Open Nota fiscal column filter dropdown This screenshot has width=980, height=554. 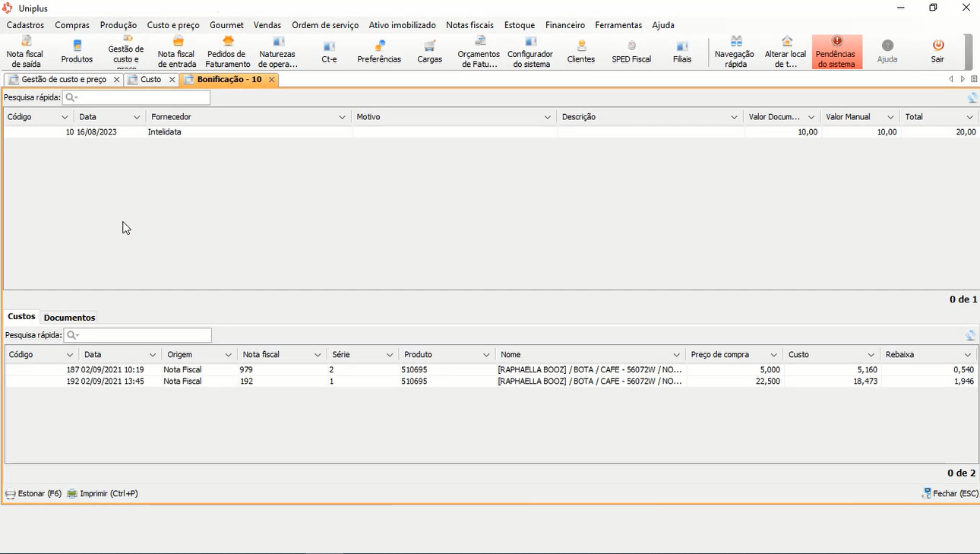(318, 355)
